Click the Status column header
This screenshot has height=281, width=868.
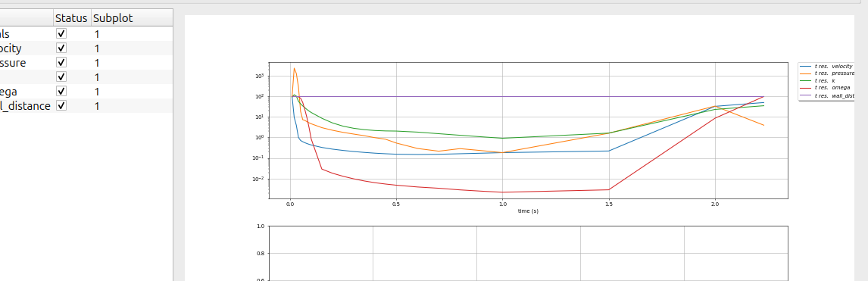[71, 18]
